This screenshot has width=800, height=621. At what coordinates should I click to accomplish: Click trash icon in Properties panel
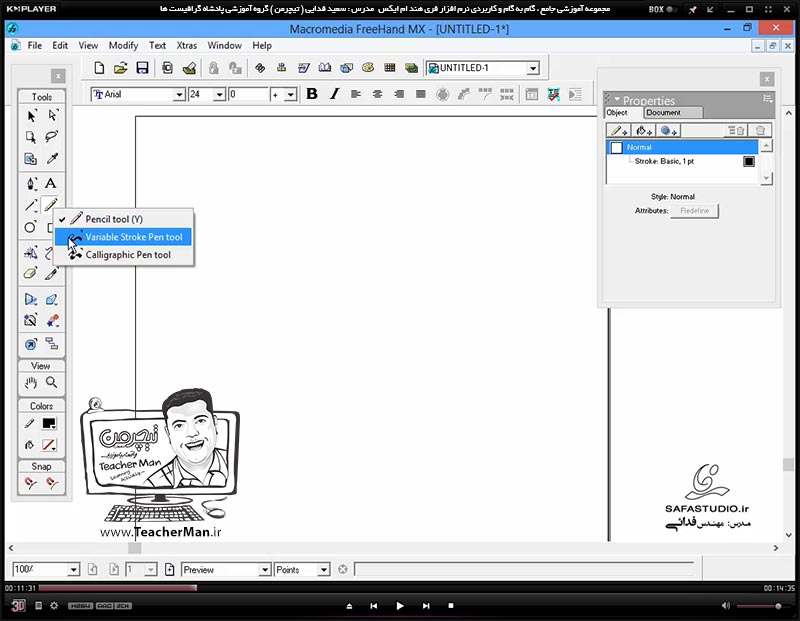click(x=760, y=131)
